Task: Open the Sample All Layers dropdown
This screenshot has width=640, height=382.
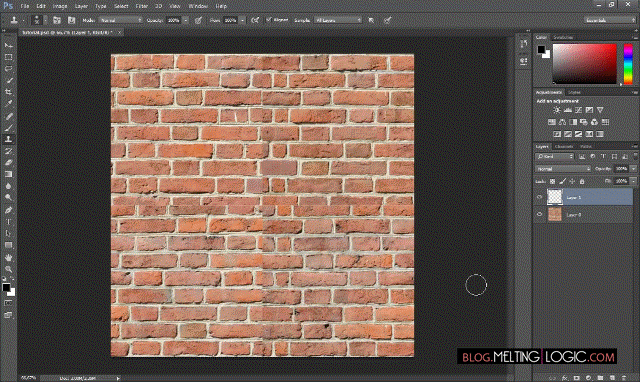Action: click(x=338, y=20)
